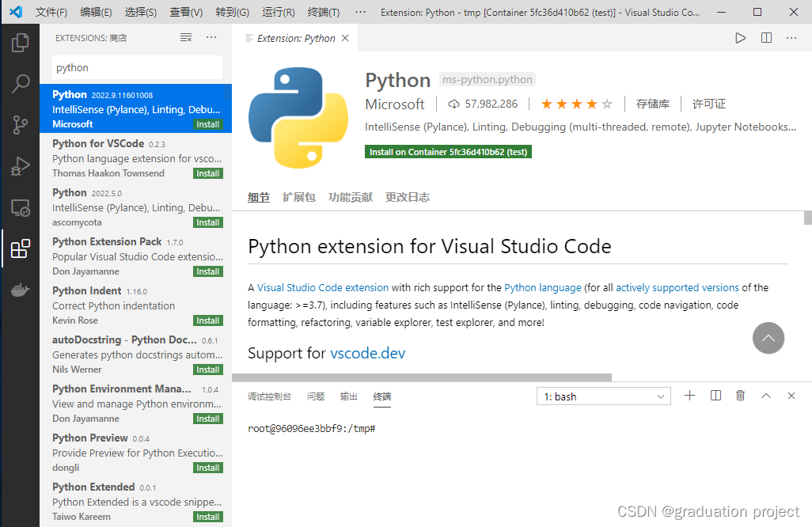
Task: Focus the extensions search box containing python
Action: [x=137, y=67]
